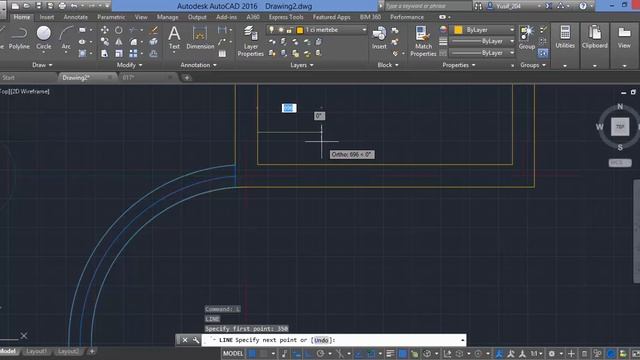Click the command line input field
Image resolution: width=640 pixels, height=360 pixels.
click(334, 340)
